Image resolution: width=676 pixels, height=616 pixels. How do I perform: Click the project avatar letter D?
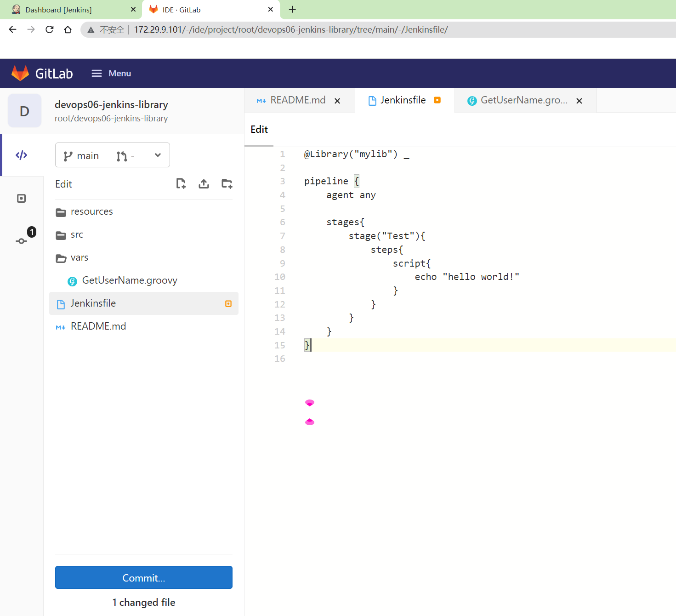point(25,111)
